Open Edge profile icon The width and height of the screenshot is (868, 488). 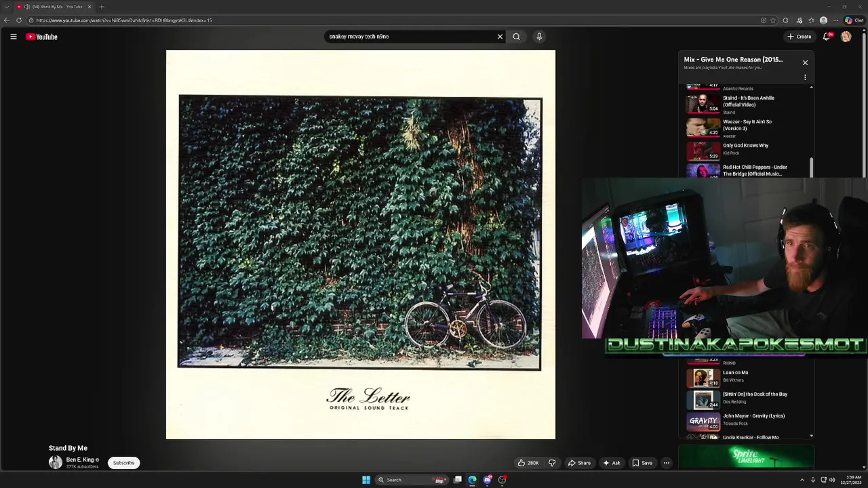[x=823, y=20]
